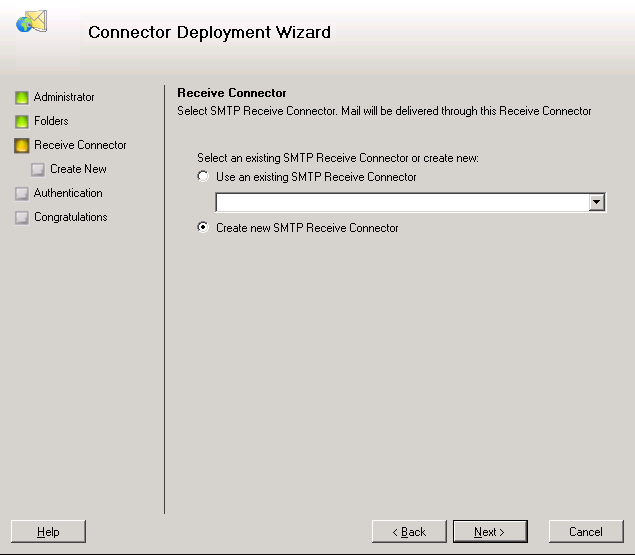The image size is (635, 555).
Task: Click the gray Authentication step icon
Action: pyautogui.click(x=22, y=194)
